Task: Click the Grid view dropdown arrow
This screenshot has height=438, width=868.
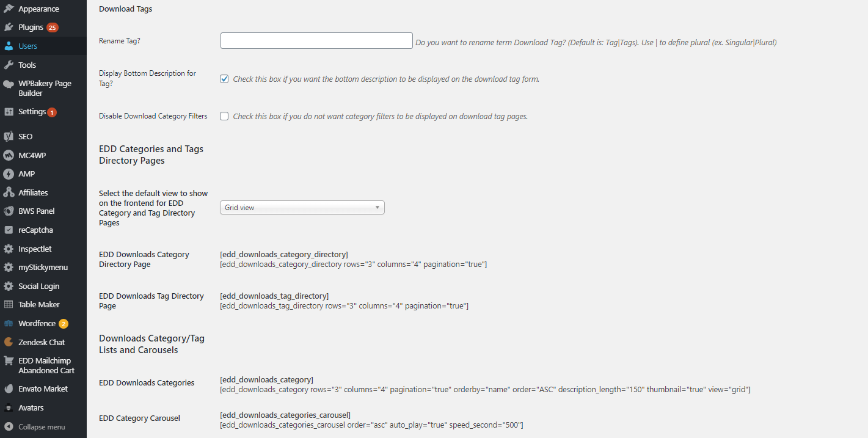Action: pyautogui.click(x=377, y=208)
